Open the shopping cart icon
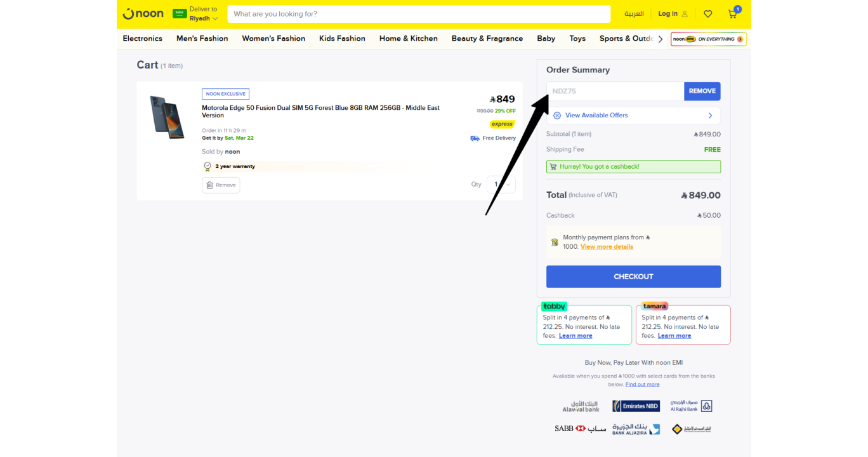 [733, 13]
